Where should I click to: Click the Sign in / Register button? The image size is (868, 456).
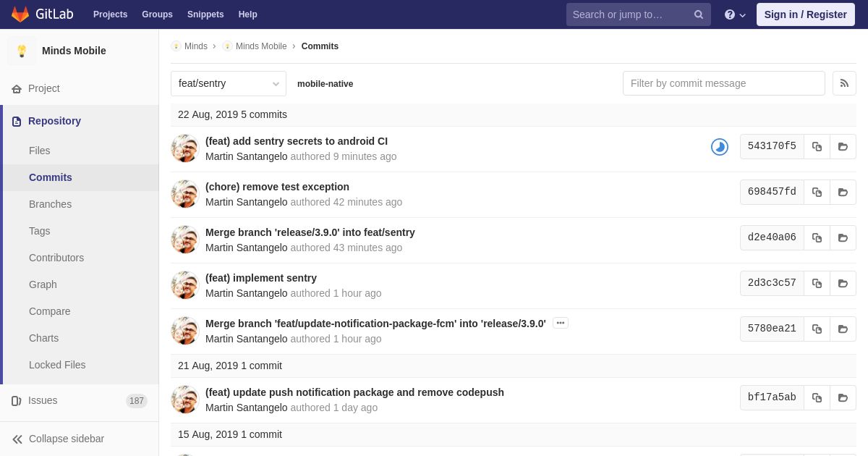[x=805, y=14]
